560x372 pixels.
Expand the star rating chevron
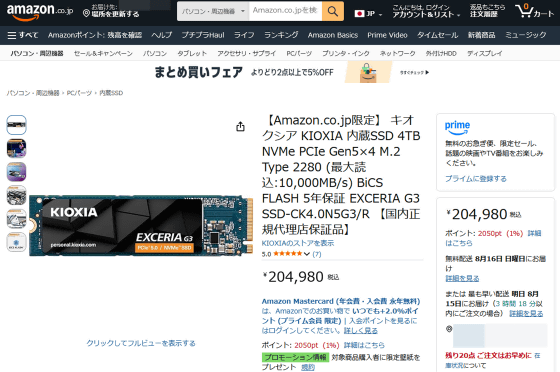(306, 254)
